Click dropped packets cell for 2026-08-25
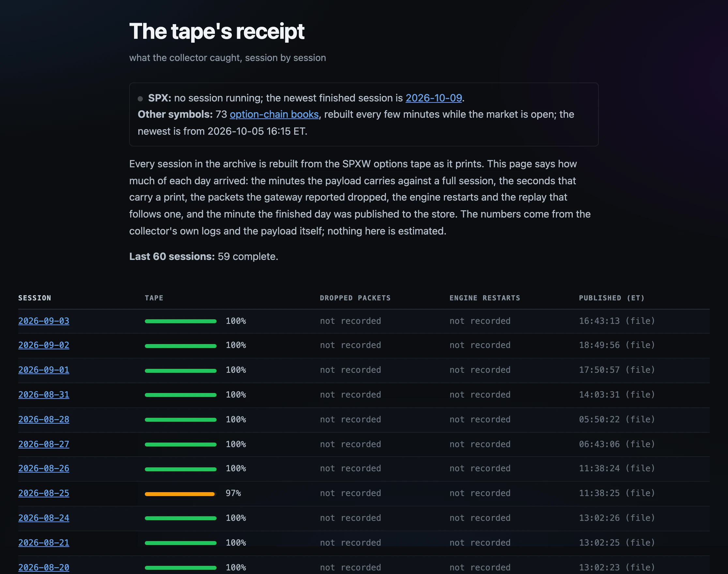728x574 pixels. tap(350, 493)
